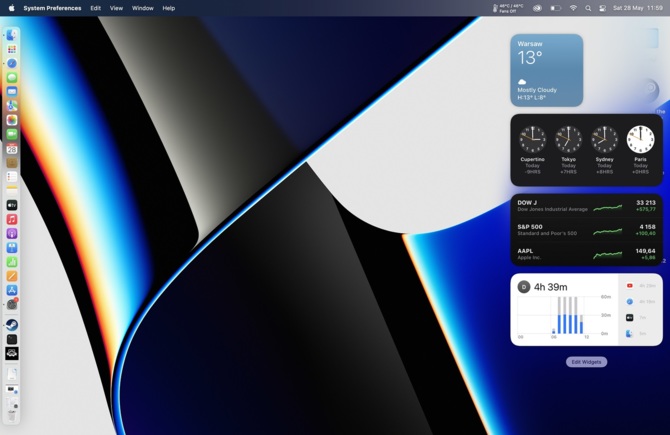
Task: Open the Warsaw weather widget
Action: (547, 71)
